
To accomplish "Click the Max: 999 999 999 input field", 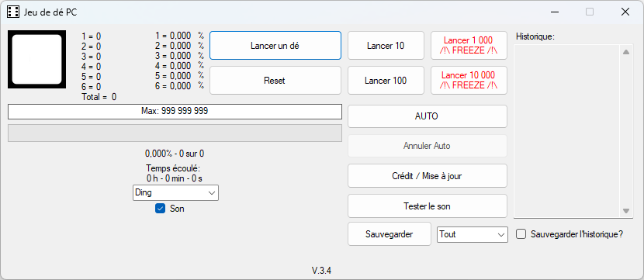I will [175, 112].
